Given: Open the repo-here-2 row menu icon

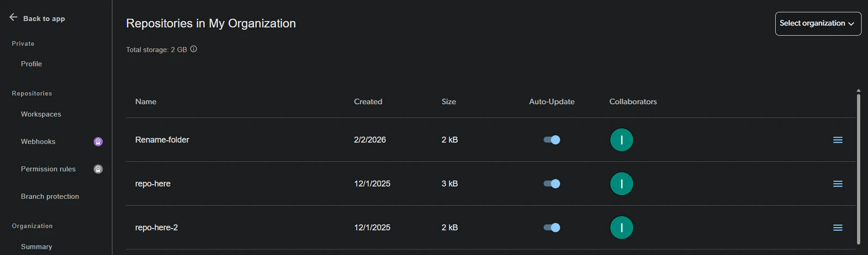Looking at the screenshot, I should coord(838,228).
